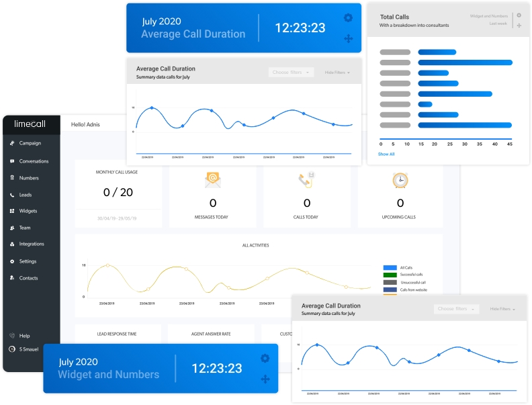Open Choose filters dropdown in lower chart card
532x405 pixels.
click(x=456, y=309)
